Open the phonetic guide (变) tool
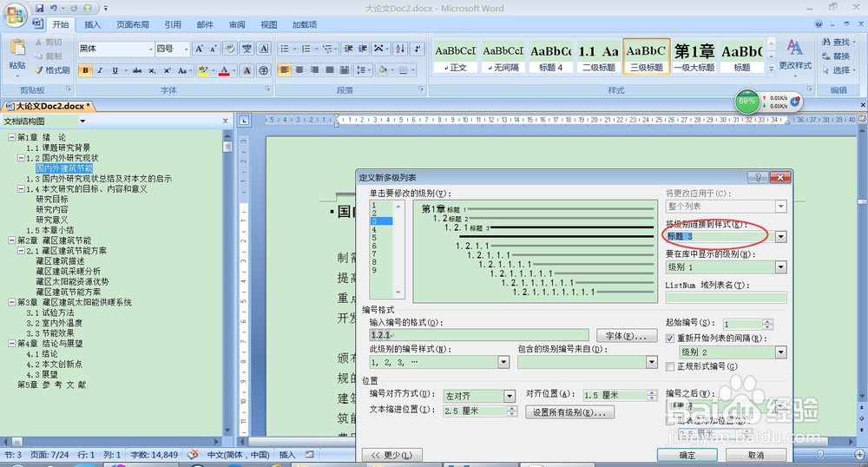Viewport: 868px width, 467px height. point(247,49)
